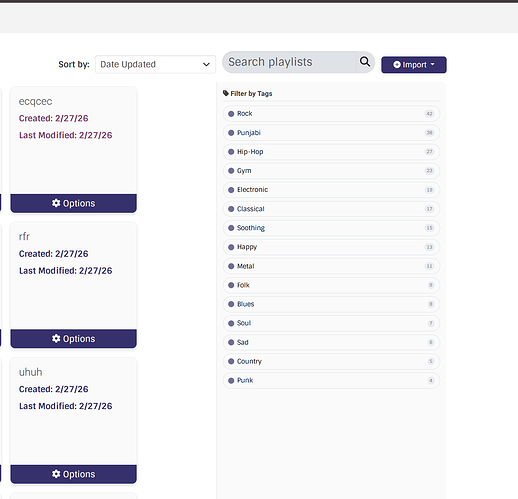Click the gear icon on ecqcec Options

point(56,203)
